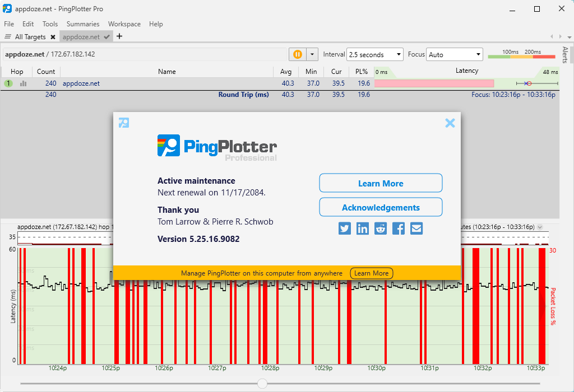Open the Workspace menu
This screenshot has height=392, width=574.
click(124, 24)
